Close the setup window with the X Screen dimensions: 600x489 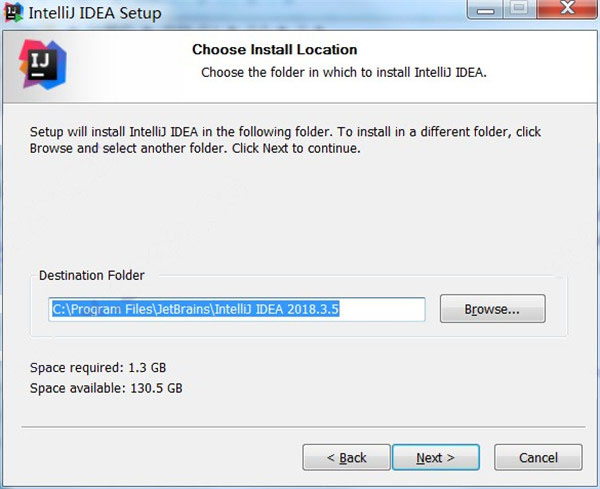coord(567,8)
